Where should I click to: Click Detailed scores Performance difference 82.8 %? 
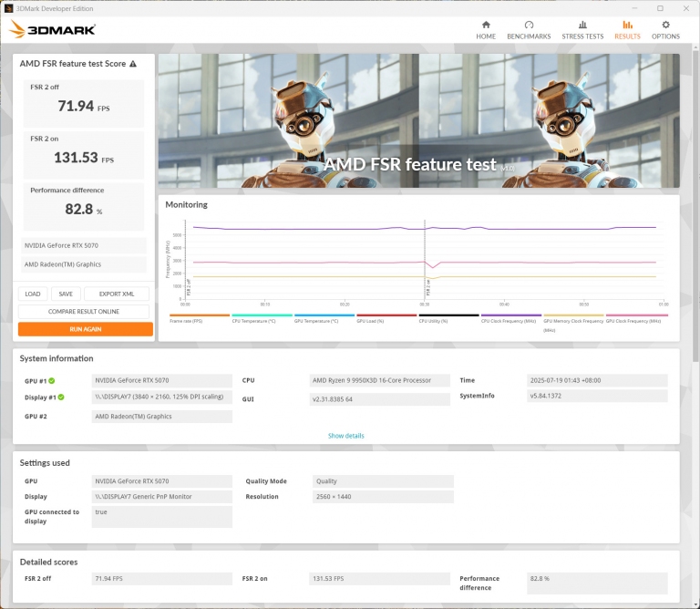(x=597, y=583)
